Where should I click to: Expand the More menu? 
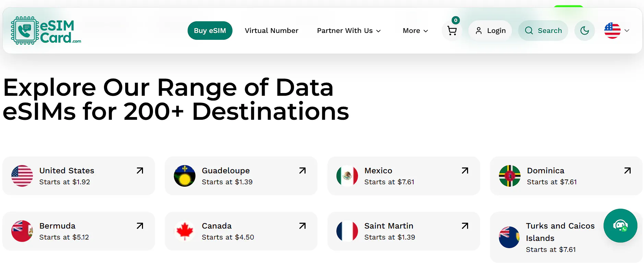click(x=415, y=31)
